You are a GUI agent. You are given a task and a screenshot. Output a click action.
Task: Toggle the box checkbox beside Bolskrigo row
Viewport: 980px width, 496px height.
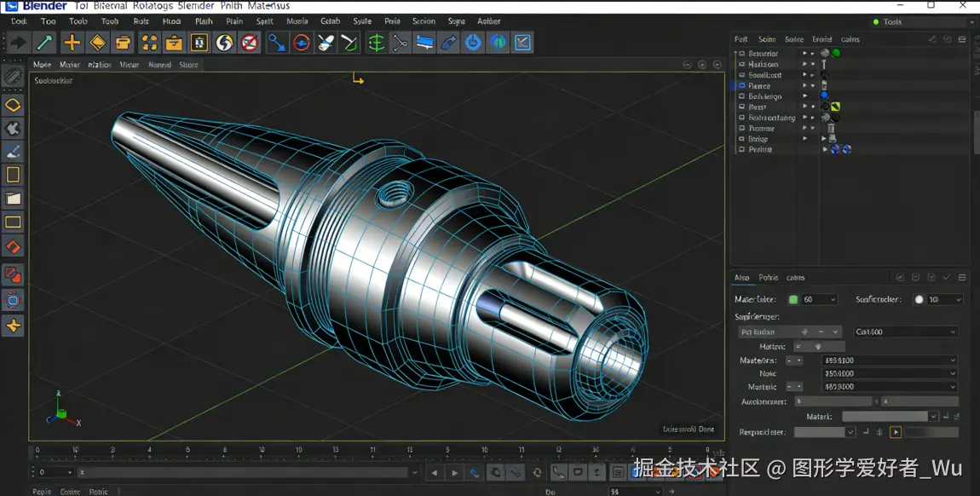coord(742,96)
